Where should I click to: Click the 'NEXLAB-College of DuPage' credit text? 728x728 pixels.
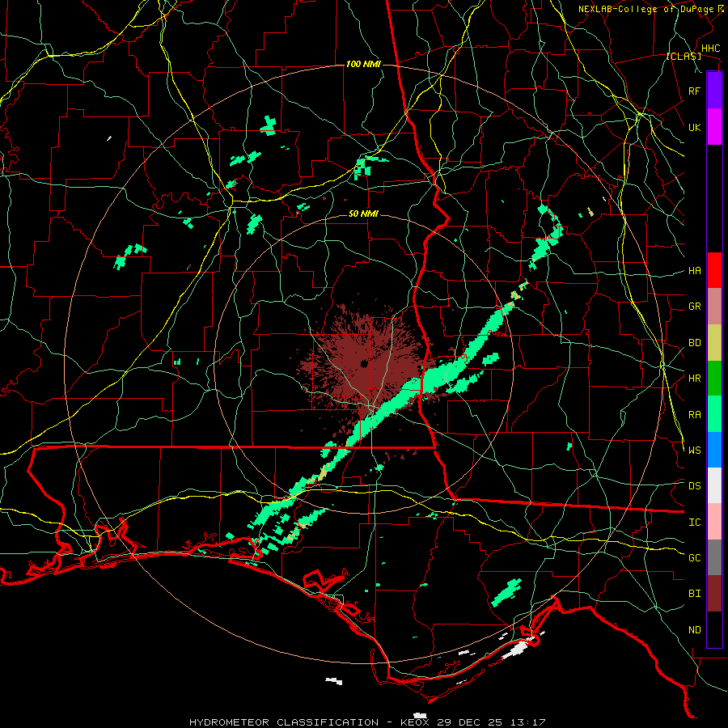tap(645, 9)
